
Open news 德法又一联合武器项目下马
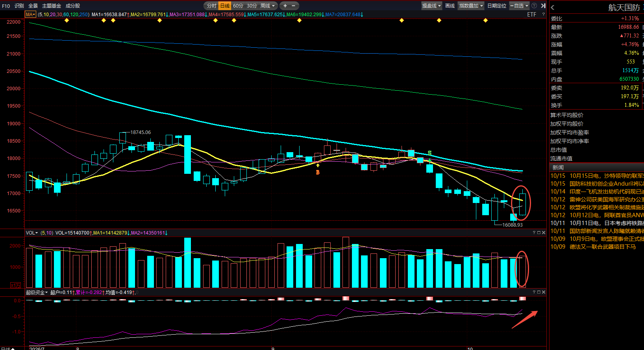tap(603, 247)
